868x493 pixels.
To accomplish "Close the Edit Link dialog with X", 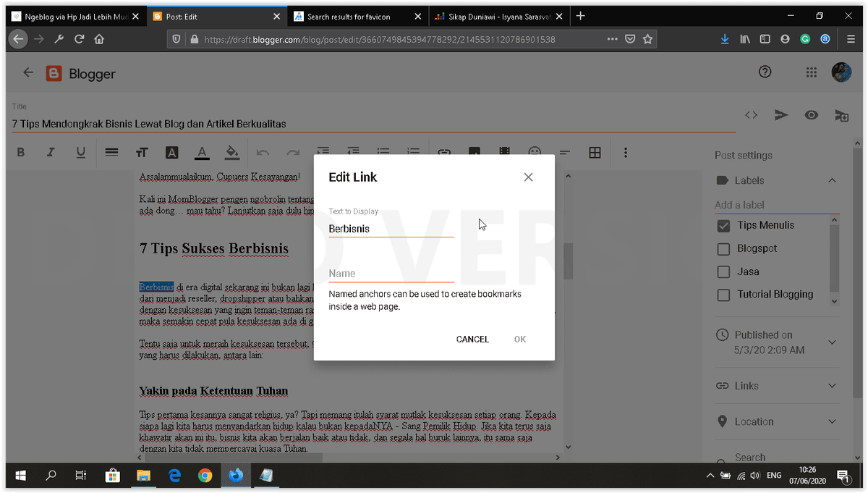I will pyautogui.click(x=528, y=177).
